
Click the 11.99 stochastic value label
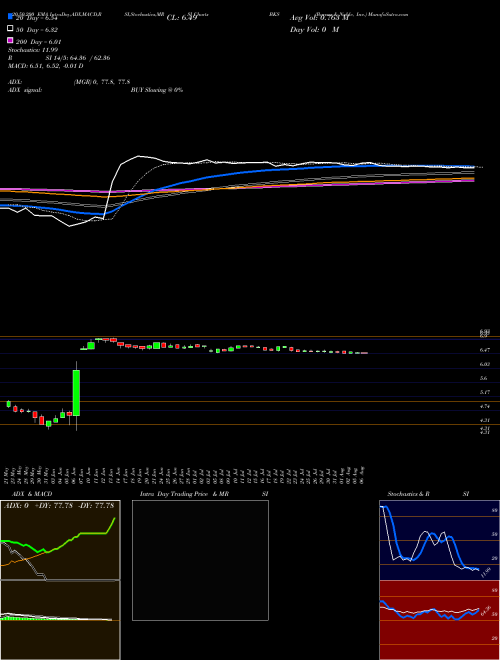486,572
